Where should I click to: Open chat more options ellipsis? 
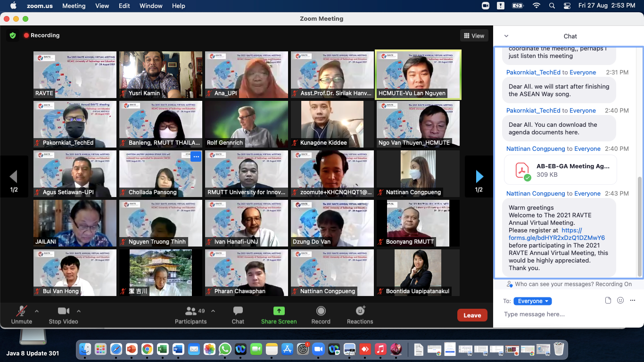(633, 301)
